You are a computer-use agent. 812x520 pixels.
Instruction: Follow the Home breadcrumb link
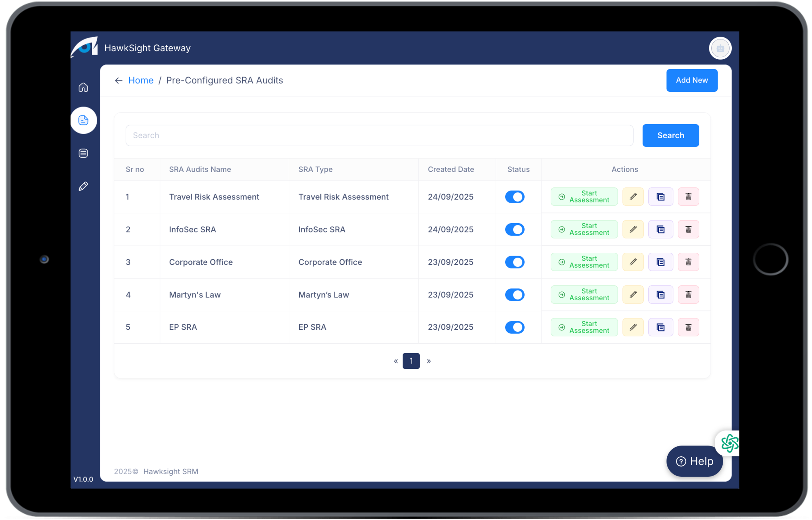[x=141, y=80]
